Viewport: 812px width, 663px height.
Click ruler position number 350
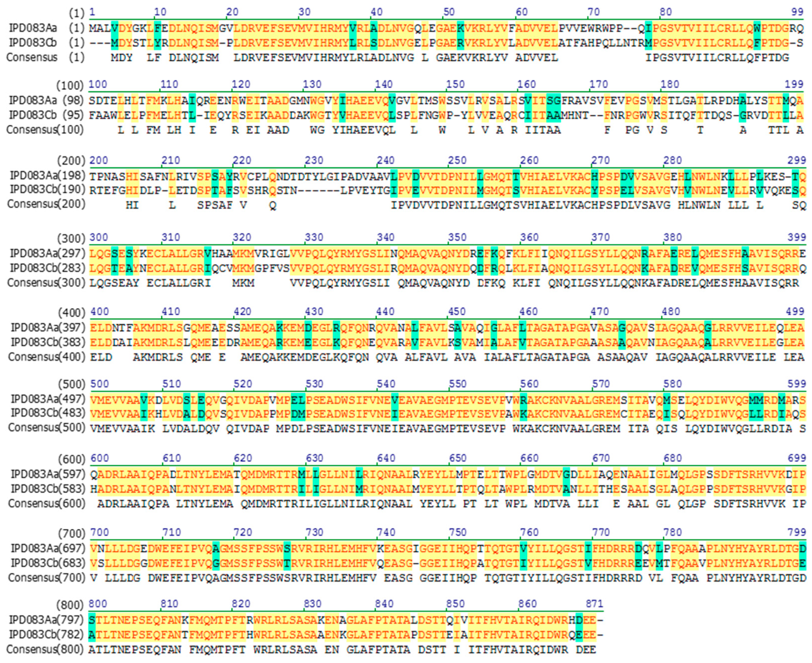(457, 237)
